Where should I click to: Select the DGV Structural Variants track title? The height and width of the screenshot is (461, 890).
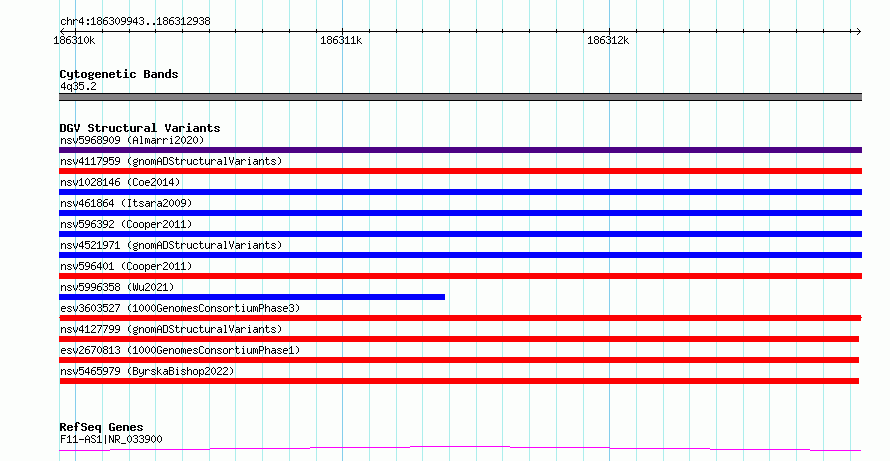click(x=140, y=128)
